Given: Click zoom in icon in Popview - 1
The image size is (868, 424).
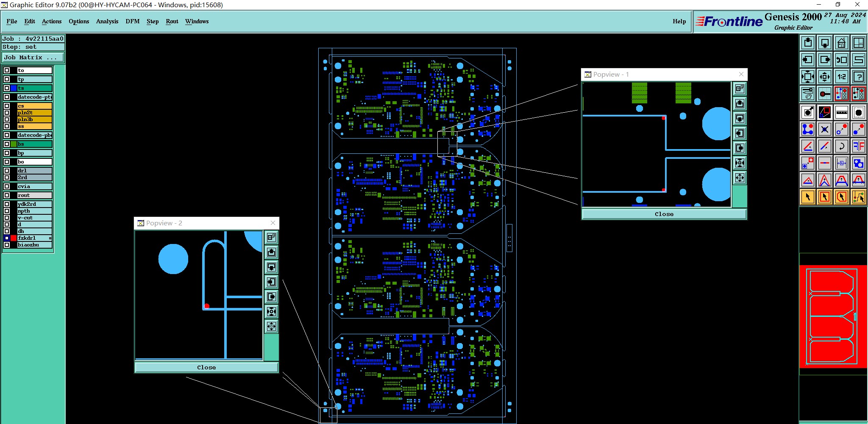Looking at the screenshot, I should (740, 163).
